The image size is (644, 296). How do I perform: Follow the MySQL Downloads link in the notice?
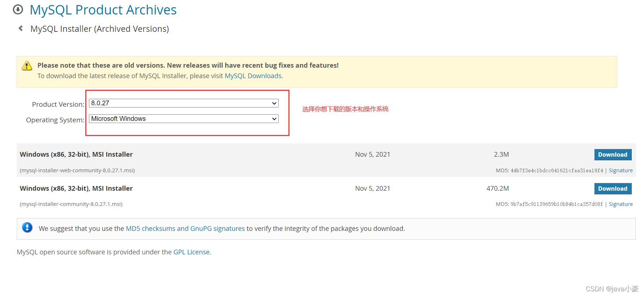(253, 76)
